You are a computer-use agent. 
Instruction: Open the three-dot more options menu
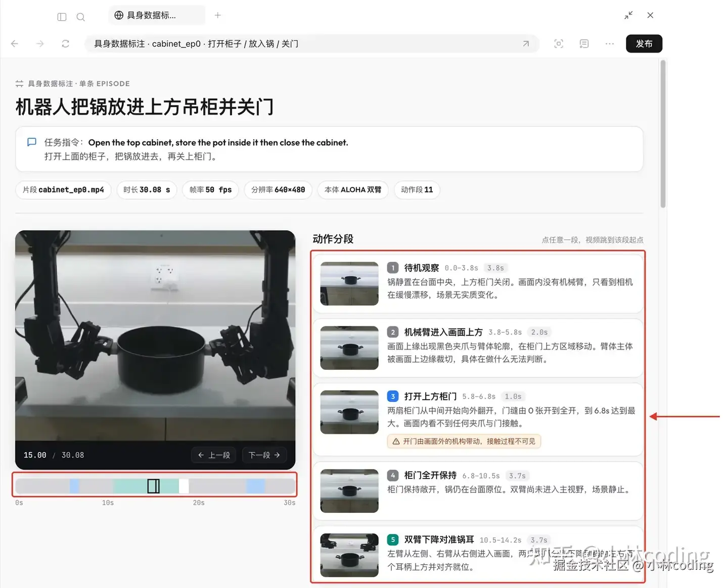610,44
